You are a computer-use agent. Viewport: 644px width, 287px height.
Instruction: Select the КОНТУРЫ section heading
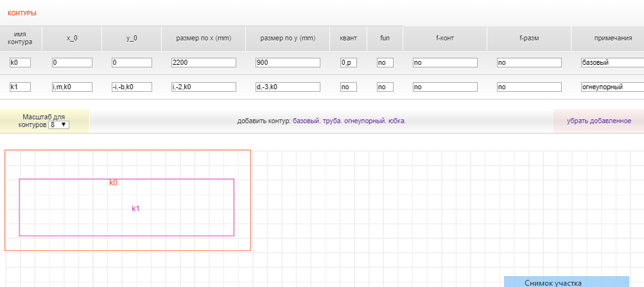22,13
